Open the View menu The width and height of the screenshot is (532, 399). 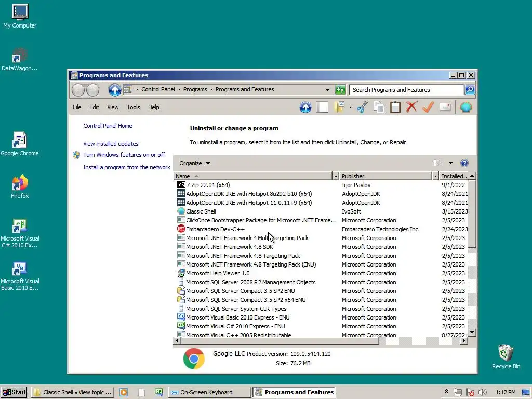pos(113,107)
